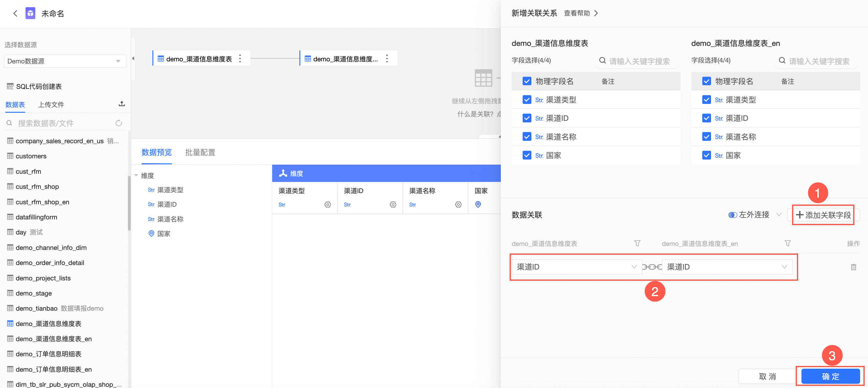
Task: Switch to the 上传文件 tab
Action: pos(51,105)
